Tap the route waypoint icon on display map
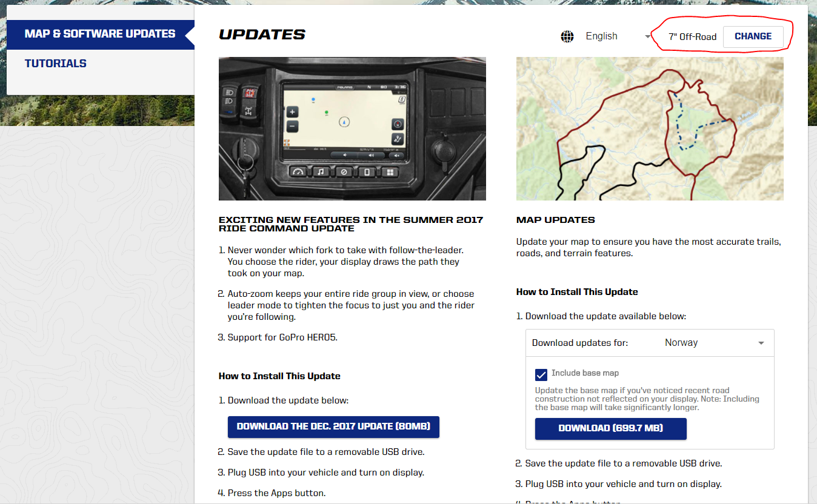817x504 pixels. 397,139
